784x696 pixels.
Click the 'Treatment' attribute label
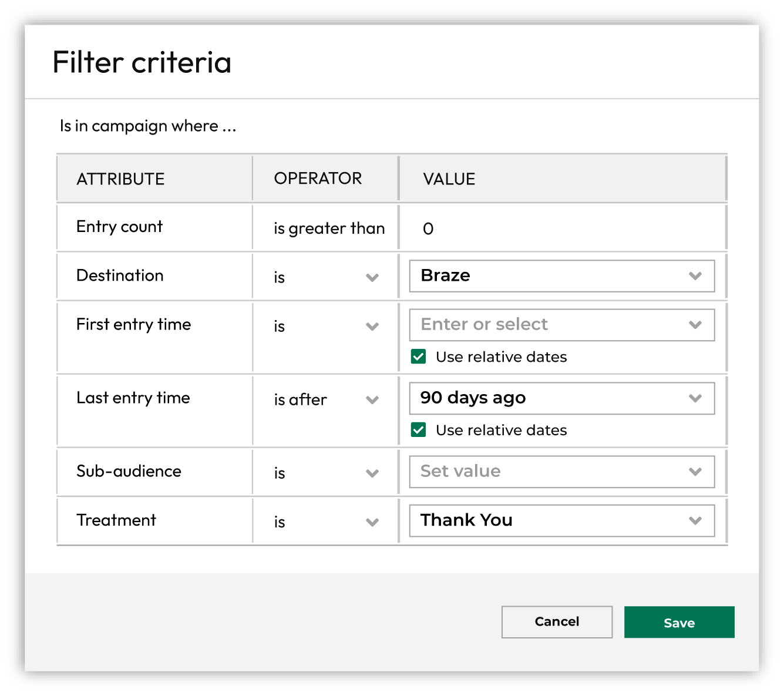click(x=116, y=520)
